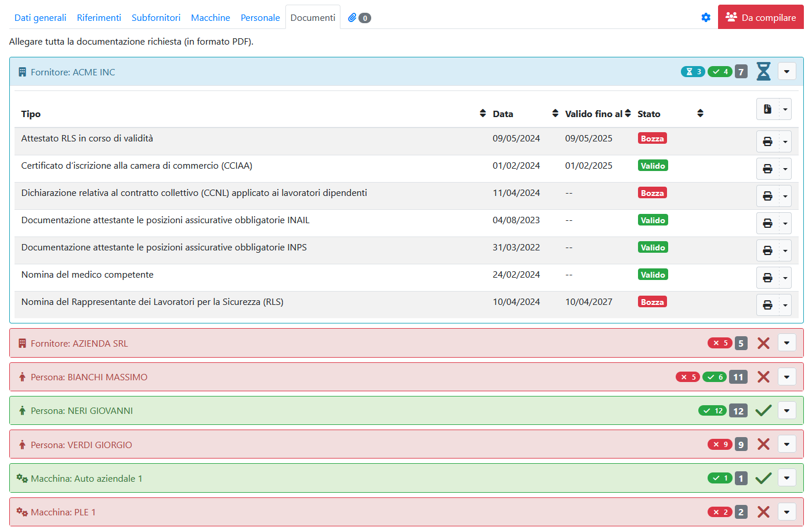Switch to the Subfornitori tab
The height and width of the screenshot is (531, 812).
[x=156, y=17]
